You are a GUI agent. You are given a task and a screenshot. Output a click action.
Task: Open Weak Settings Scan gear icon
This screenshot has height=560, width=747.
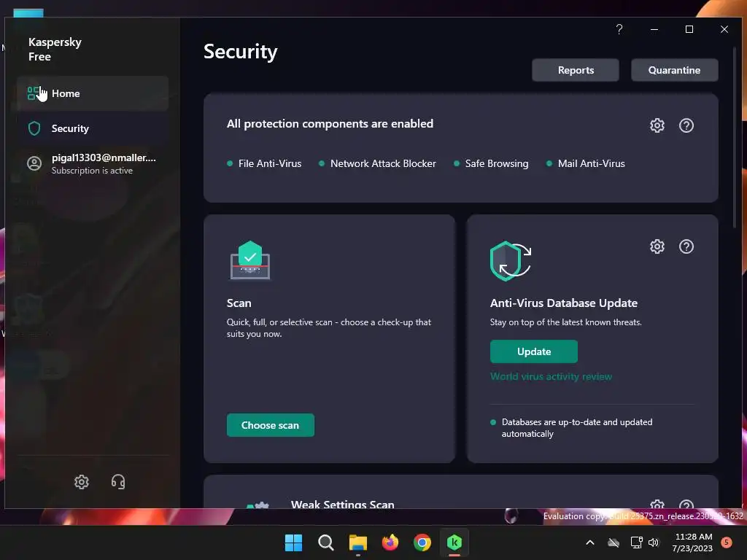click(x=657, y=504)
